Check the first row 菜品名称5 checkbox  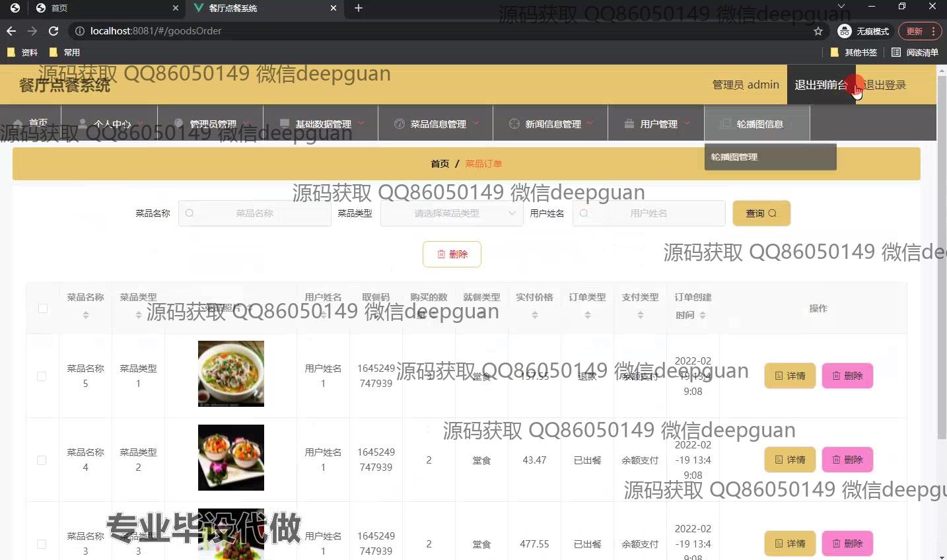(x=42, y=376)
